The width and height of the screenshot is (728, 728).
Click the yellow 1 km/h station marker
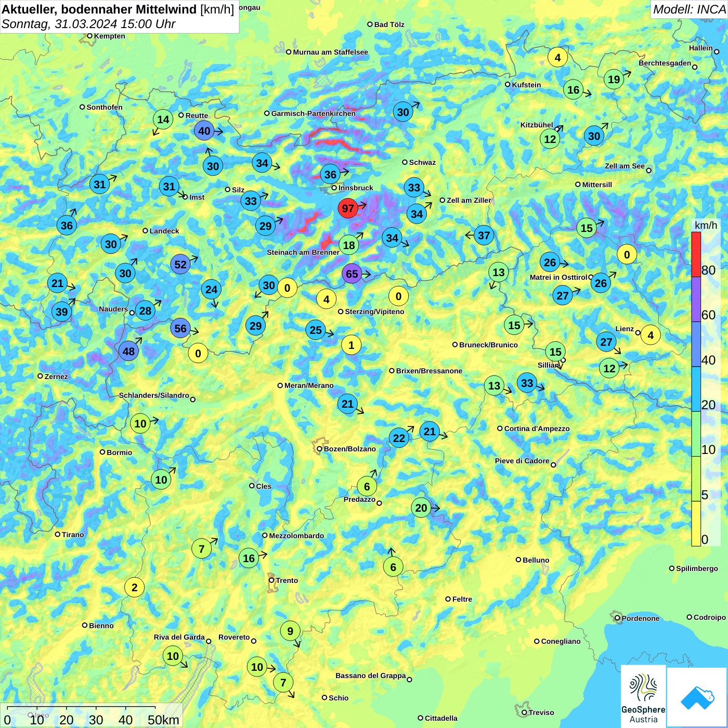pyautogui.click(x=352, y=345)
